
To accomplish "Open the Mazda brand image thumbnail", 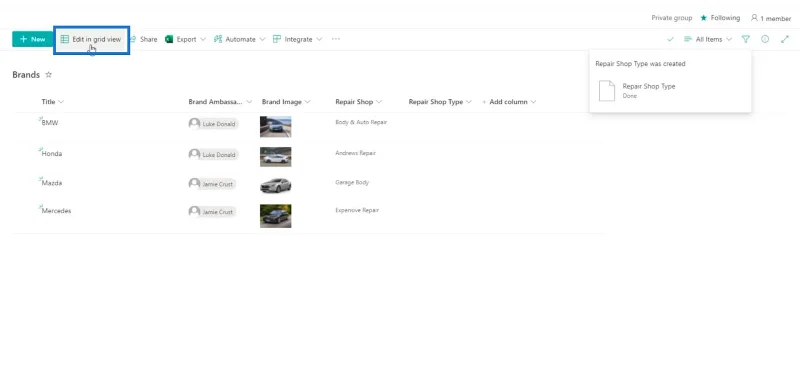I will [276, 185].
